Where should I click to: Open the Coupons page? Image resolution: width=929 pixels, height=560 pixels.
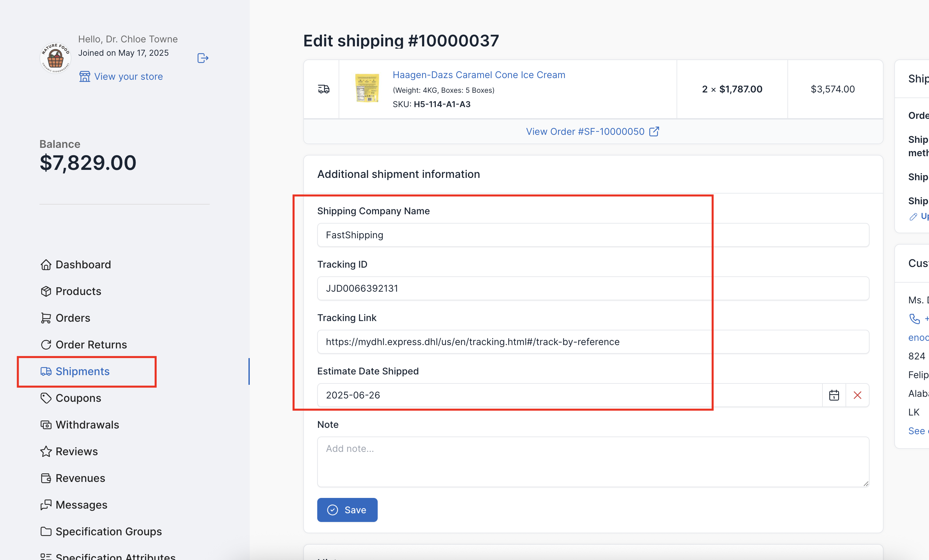coord(78,398)
